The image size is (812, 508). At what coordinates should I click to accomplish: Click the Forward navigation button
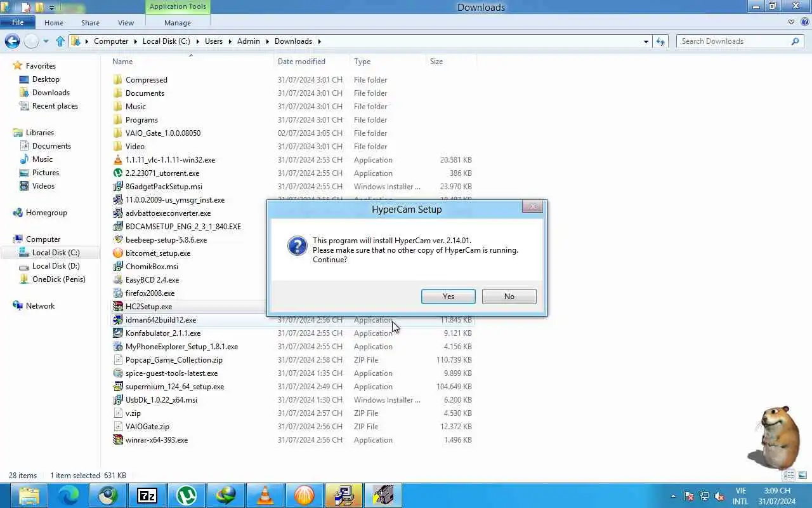pyautogui.click(x=31, y=41)
